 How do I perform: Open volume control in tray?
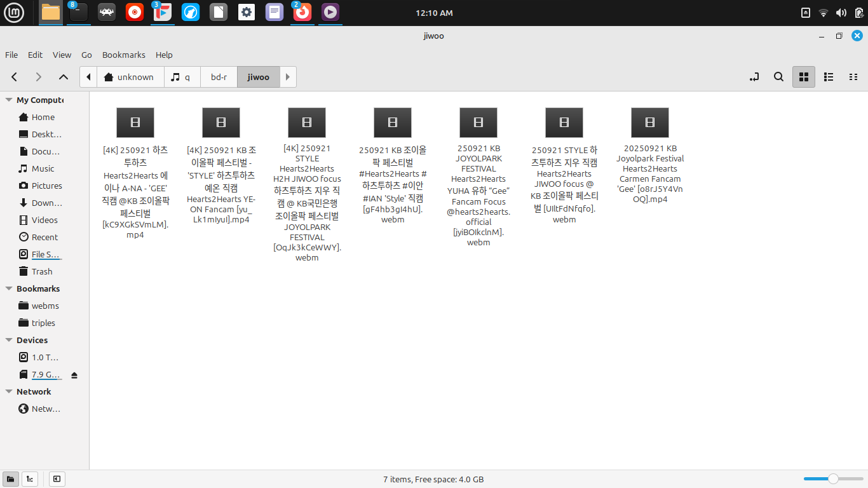(841, 13)
